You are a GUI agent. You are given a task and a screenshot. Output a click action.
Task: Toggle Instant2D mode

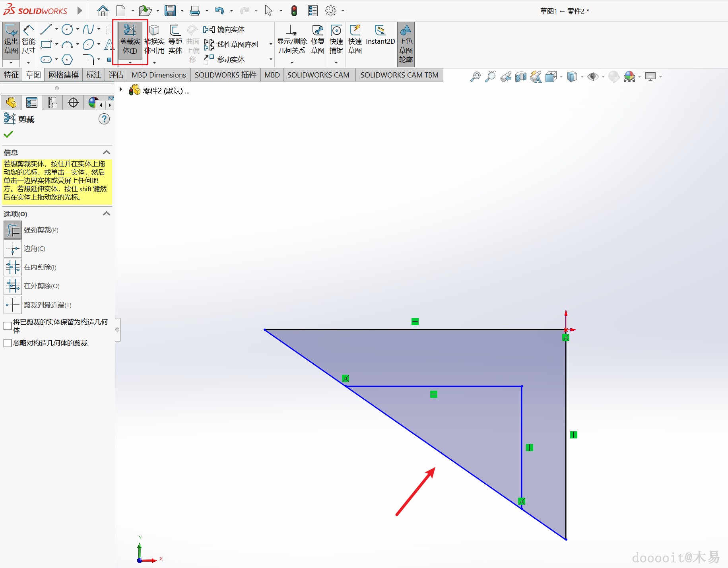pos(381,35)
